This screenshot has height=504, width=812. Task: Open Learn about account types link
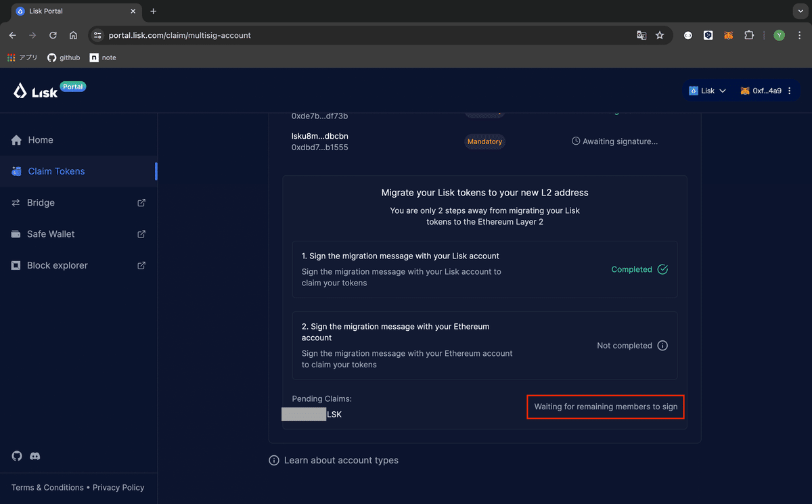point(341,460)
